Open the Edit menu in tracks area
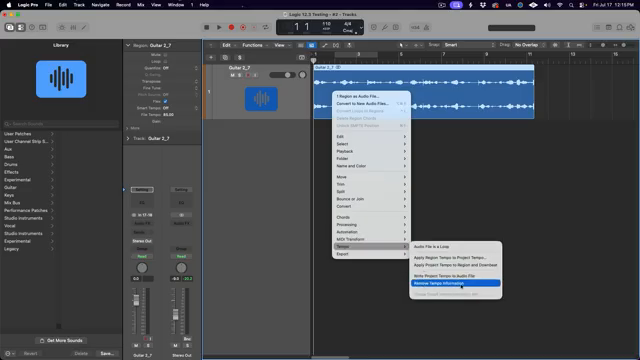Screen dimensions: 640x360 [229, 45]
